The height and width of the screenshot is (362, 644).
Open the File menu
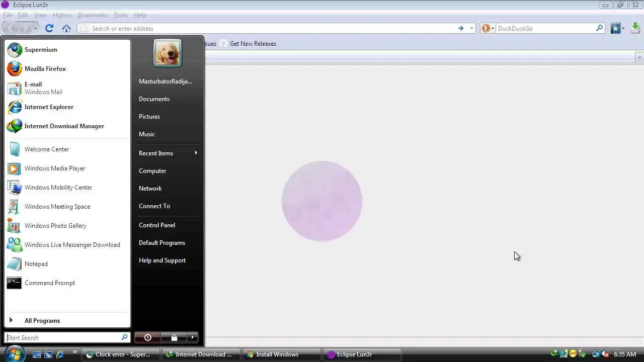[x=8, y=15]
